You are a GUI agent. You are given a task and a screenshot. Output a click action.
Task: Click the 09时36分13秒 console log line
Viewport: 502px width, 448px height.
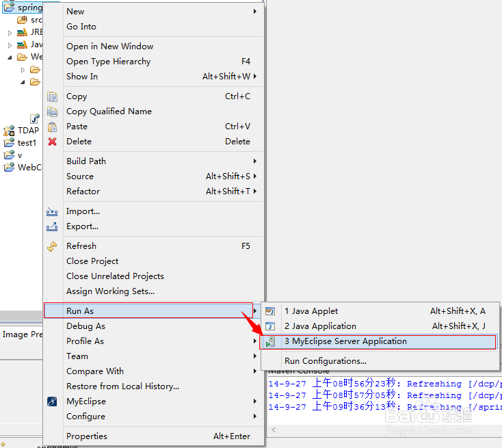point(385,406)
